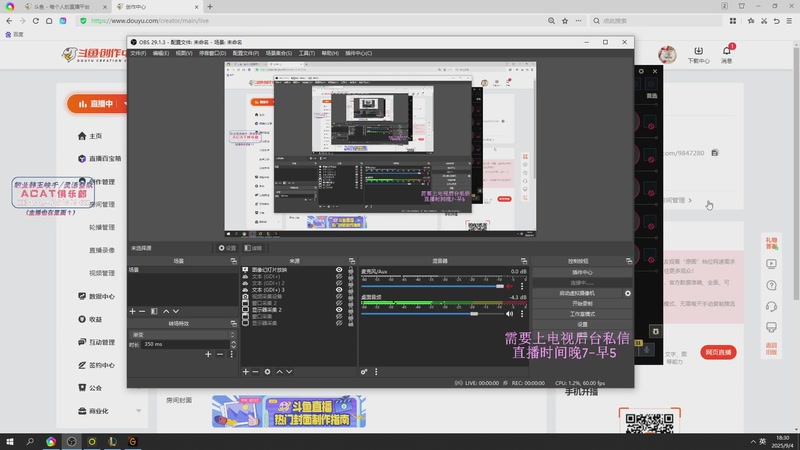Open the File menu in OBS
Viewport: 800px width, 450px height.
(138, 53)
